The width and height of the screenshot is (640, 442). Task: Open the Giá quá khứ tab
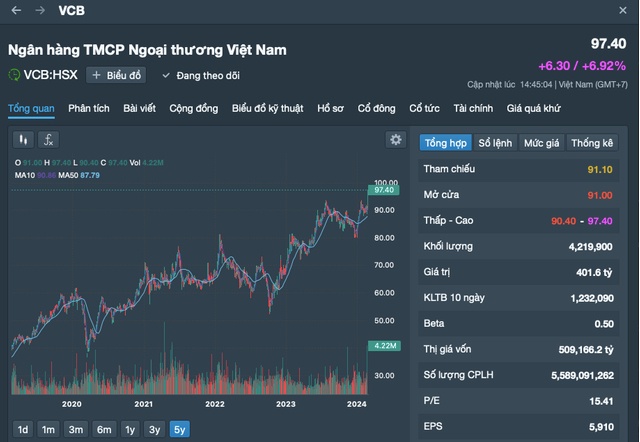point(533,109)
